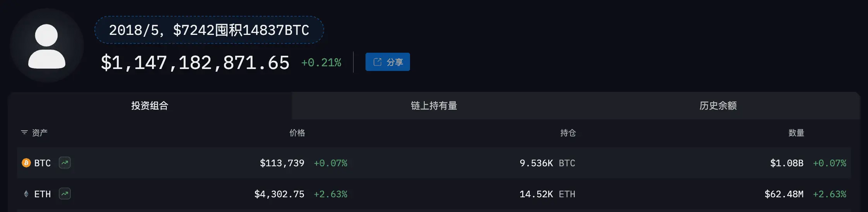Sort by the 数量 column header
The image size is (868, 212).
pos(796,133)
